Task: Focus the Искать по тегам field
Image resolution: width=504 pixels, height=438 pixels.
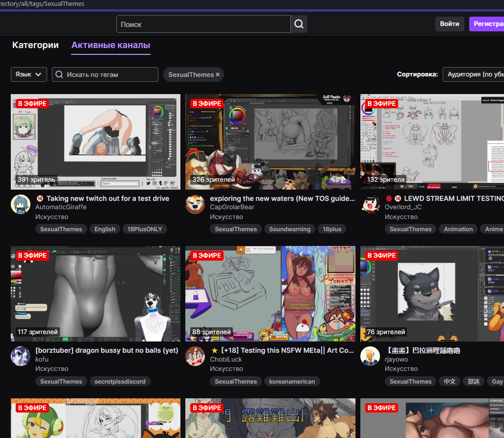Action: 105,74
